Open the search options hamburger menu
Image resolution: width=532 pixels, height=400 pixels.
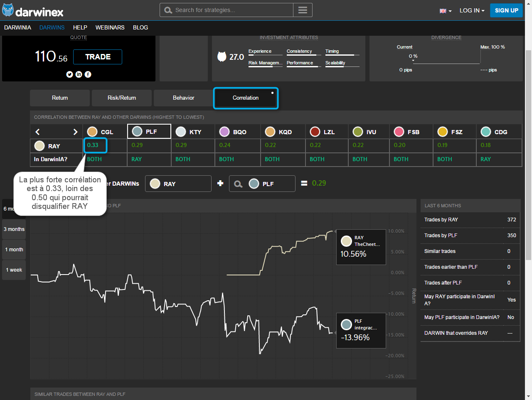tap(303, 10)
